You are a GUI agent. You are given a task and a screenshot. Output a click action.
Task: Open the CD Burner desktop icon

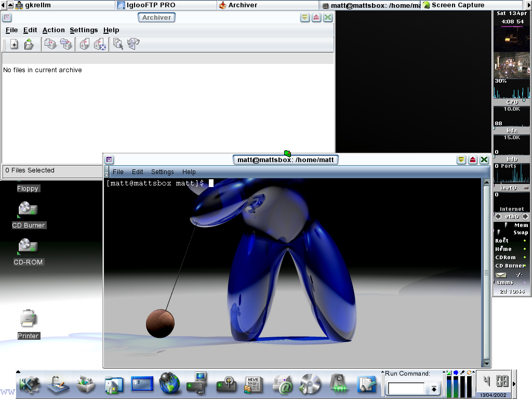(x=28, y=208)
